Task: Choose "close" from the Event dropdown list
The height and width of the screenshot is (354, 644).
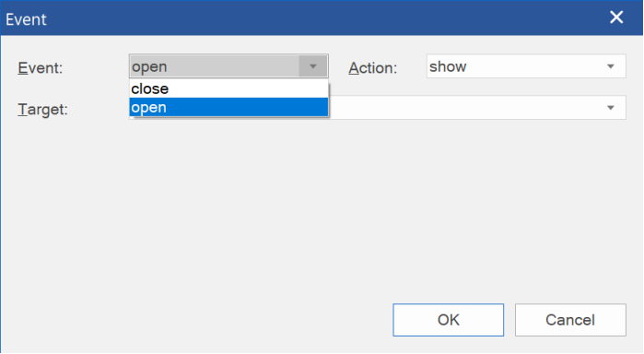Action: pyautogui.click(x=228, y=88)
